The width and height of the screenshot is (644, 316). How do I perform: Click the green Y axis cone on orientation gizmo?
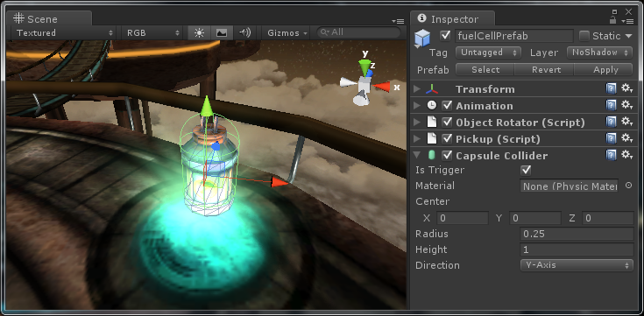tap(364, 67)
